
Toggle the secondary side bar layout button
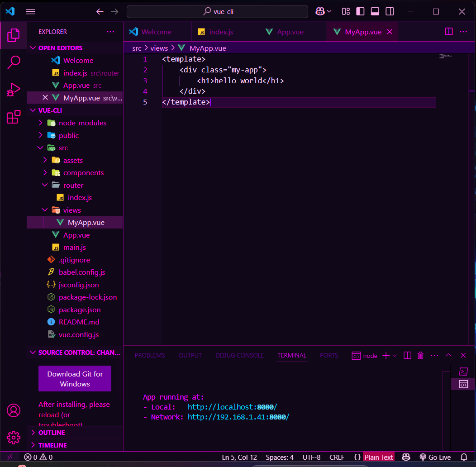389,12
